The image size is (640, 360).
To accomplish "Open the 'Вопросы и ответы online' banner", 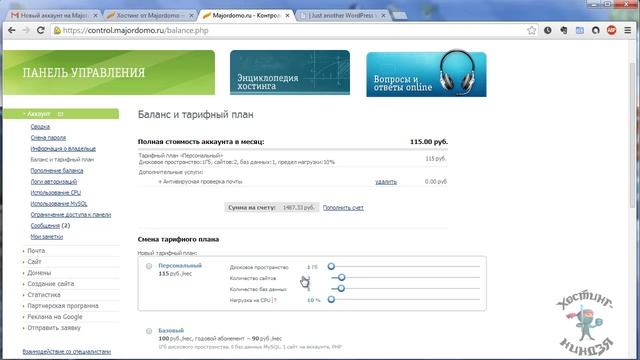I will [x=426, y=74].
